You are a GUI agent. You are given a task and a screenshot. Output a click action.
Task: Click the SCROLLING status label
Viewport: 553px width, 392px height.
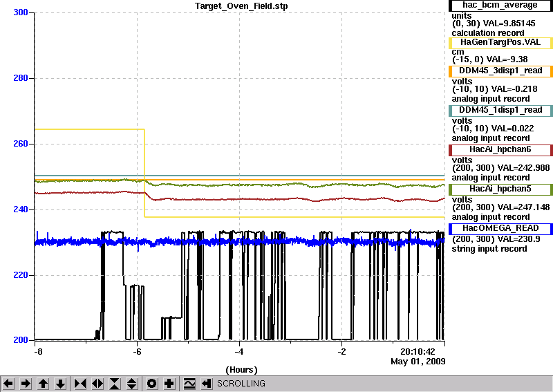(x=241, y=384)
